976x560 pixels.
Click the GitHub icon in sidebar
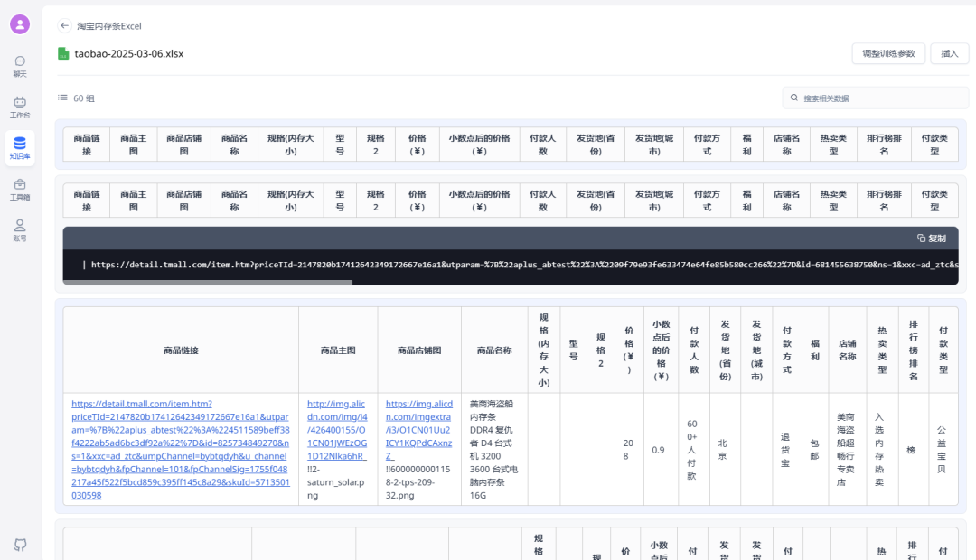coord(20,545)
